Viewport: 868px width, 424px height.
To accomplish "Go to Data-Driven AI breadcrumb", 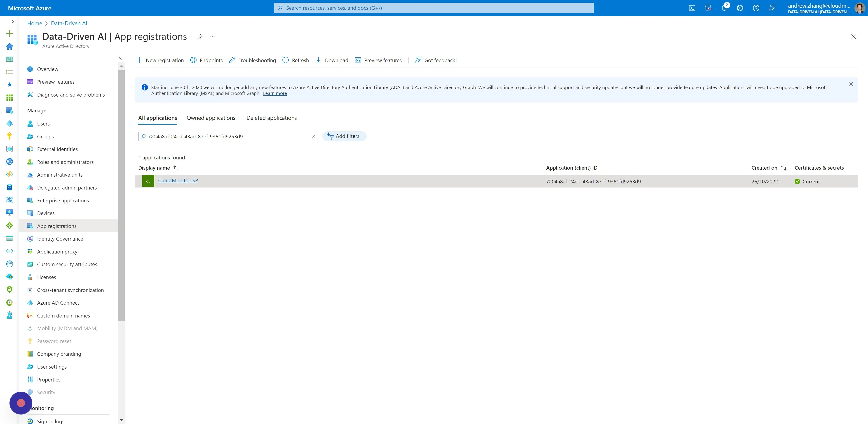I will pyautogui.click(x=69, y=23).
